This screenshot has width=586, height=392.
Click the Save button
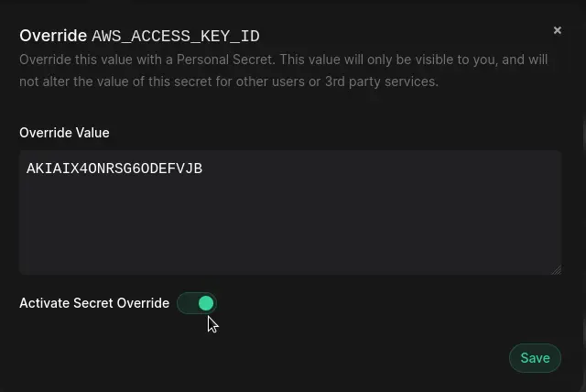click(x=535, y=358)
